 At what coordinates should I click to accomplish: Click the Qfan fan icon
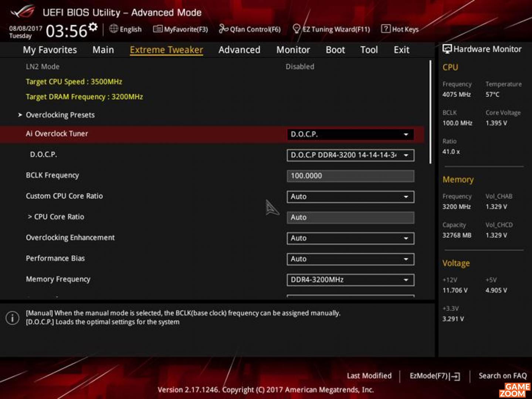pos(223,28)
